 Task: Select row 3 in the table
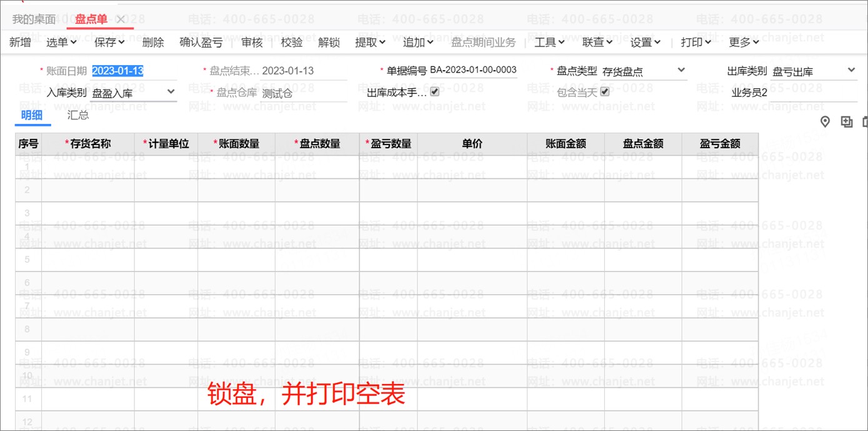(27, 213)
